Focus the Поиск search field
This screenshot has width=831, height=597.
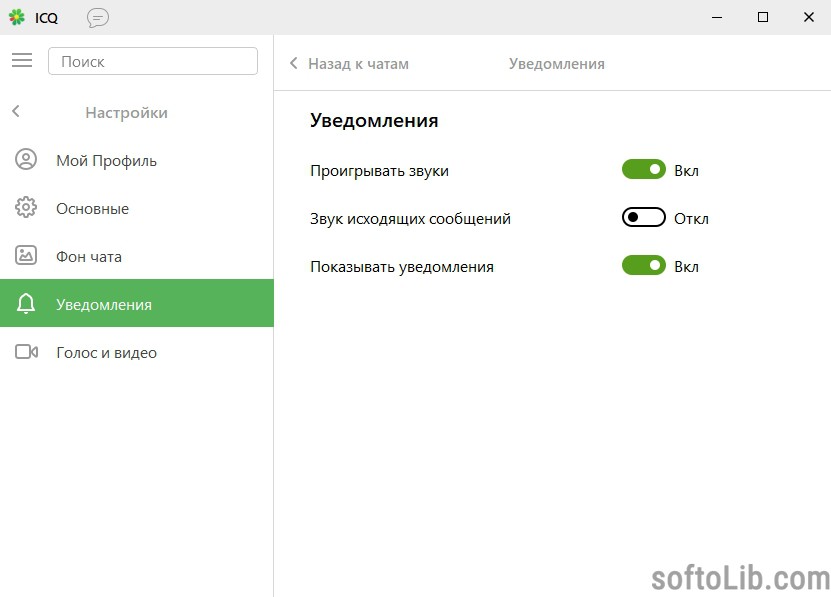point(153,61)
